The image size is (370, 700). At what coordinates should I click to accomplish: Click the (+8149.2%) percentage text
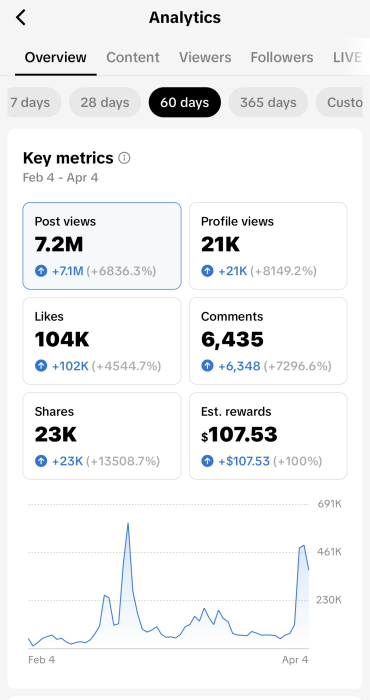(x=283, y=271)
